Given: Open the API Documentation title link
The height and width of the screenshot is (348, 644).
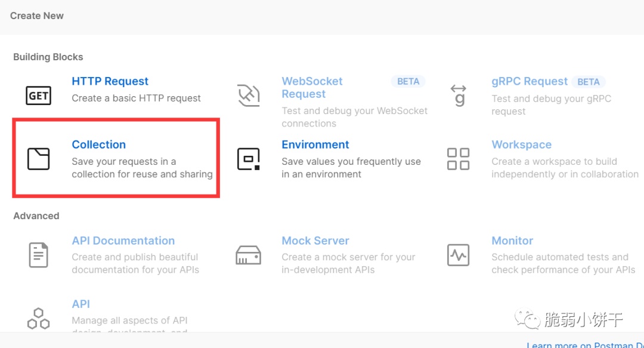Looking at the screenshot, I should [x=123, y=241].
